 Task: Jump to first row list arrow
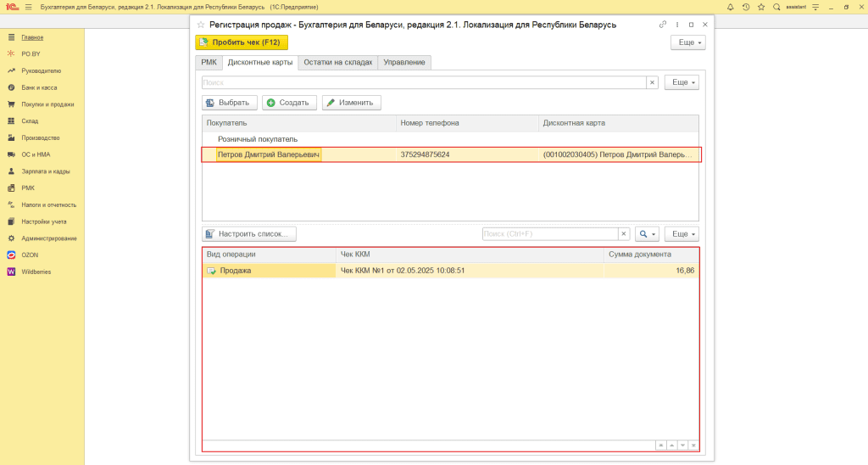[x=660, y=445]
